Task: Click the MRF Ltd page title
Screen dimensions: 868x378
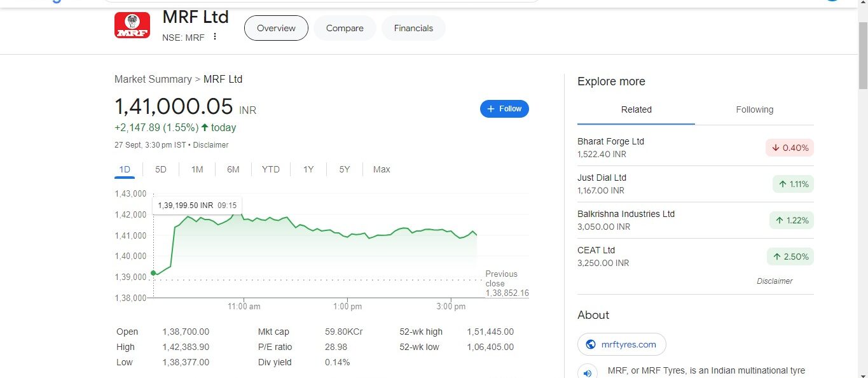Action: pos(196,17)
